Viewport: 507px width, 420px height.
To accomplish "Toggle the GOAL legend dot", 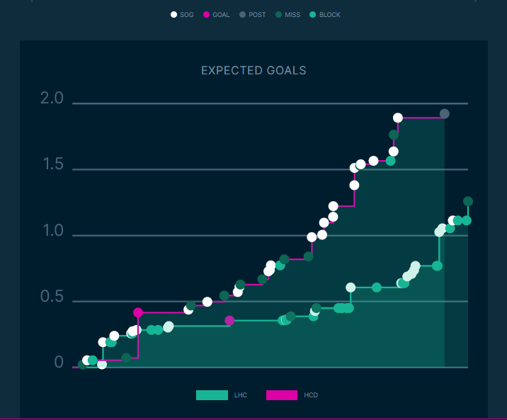I will (206, 14).
